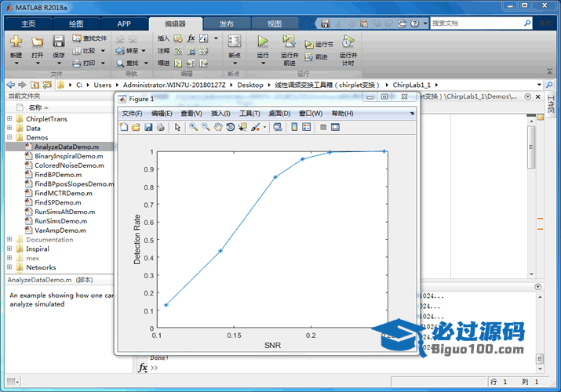
Task: Click Run and Advance (运行并前进) icon
Action: 289,42
